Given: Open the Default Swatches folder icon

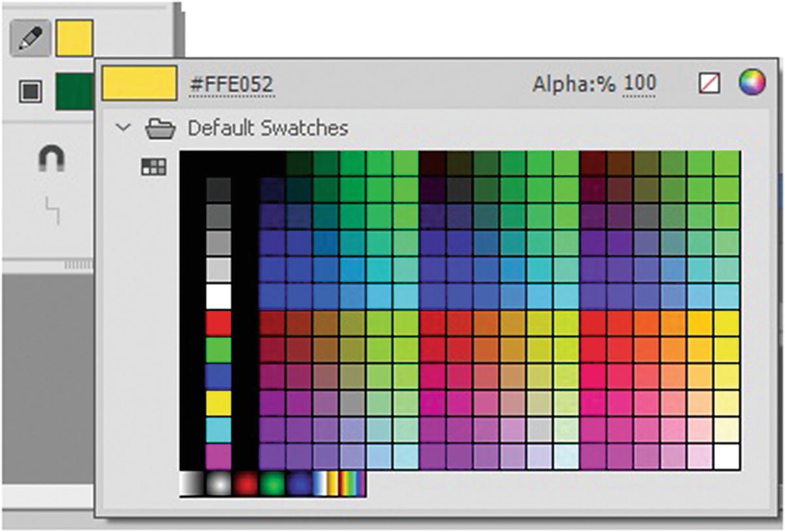Looking at the screenshot, I should (160, 127).
